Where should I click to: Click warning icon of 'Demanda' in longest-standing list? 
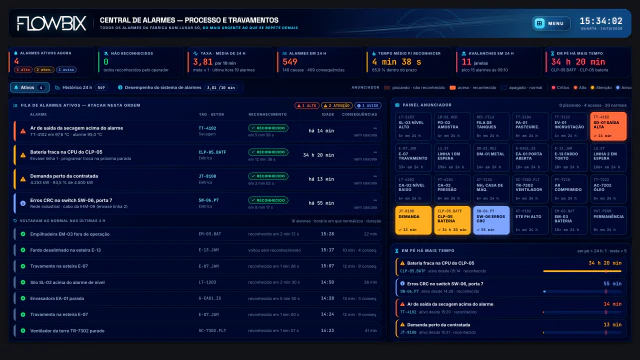[402, 325]
